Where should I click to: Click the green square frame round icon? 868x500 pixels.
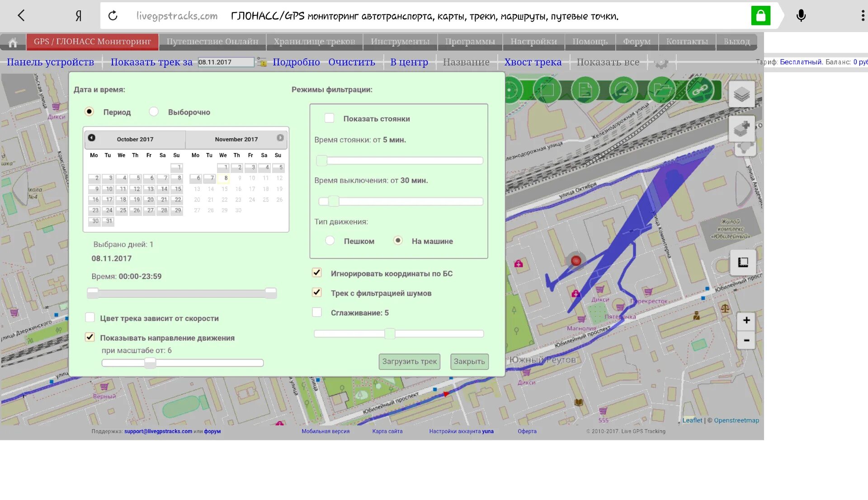[547, 90]
